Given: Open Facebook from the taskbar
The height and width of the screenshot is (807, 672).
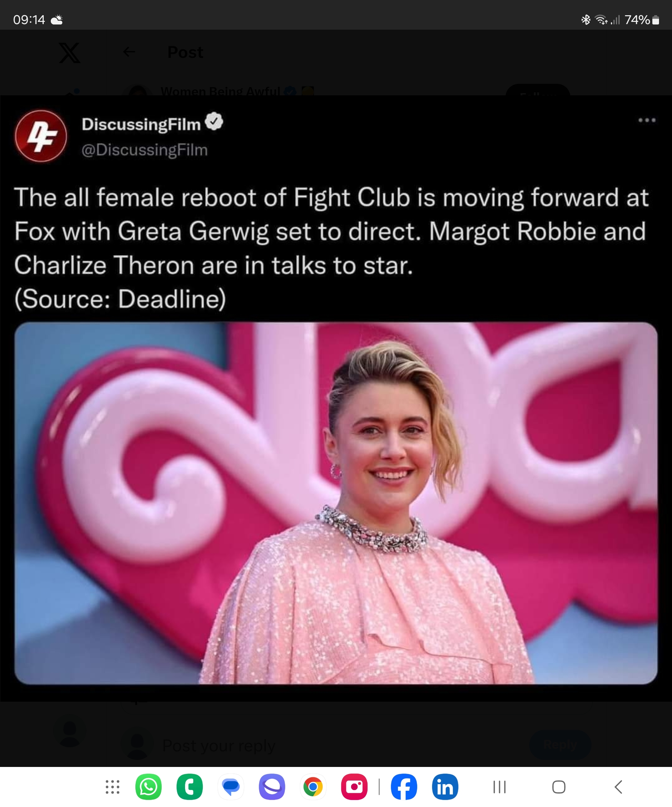Looking at the screenshot, I should [x=404, y=787].
